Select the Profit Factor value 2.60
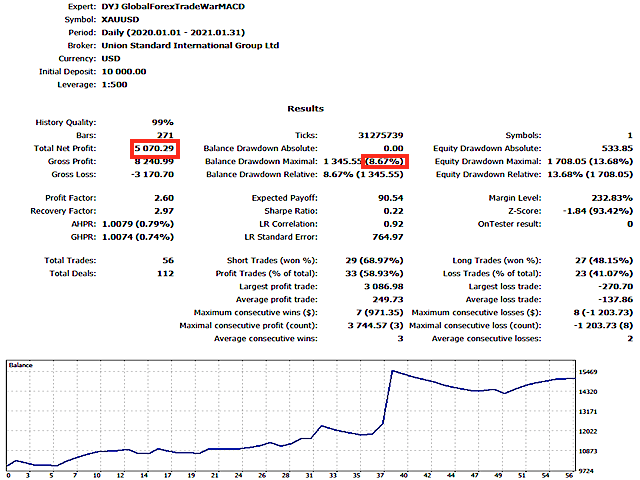The height and width of the screenshot is (480, 640). [x=165, y=198]
